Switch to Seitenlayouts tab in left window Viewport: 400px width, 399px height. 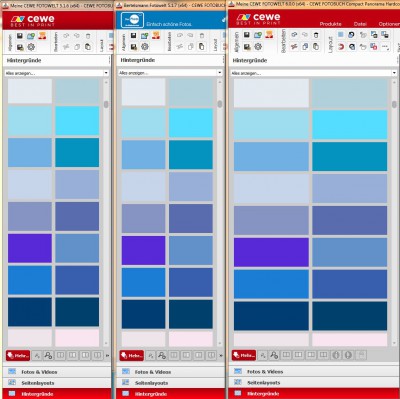pos(56,383)
